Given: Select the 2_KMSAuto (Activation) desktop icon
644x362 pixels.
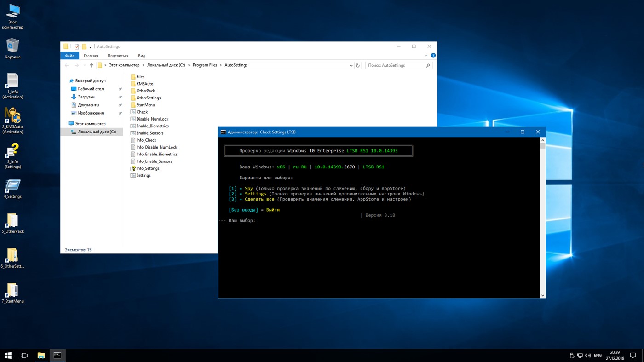Looking at the screenshot, I should [x=12, y=121].
